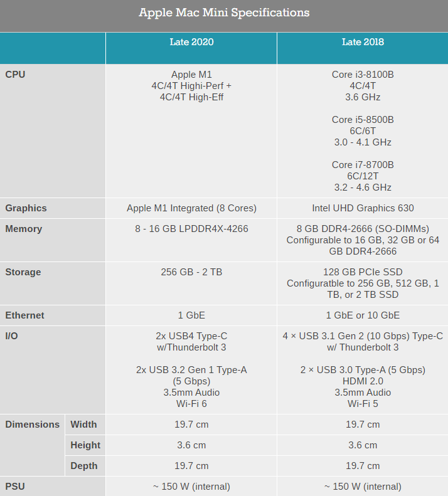
Task: Select 'Intel UHD Graphics 630' cell
Action: 363,208
